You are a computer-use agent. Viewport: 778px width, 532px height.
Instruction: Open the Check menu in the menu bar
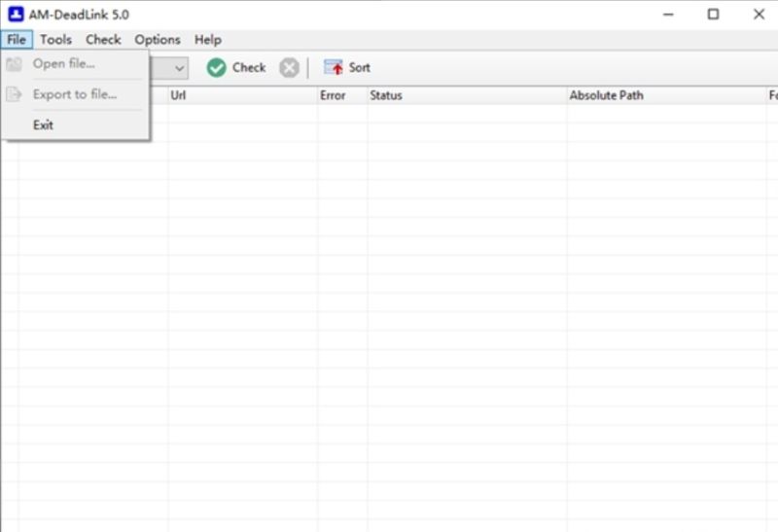pyautogui.click(x=103, y=40)
